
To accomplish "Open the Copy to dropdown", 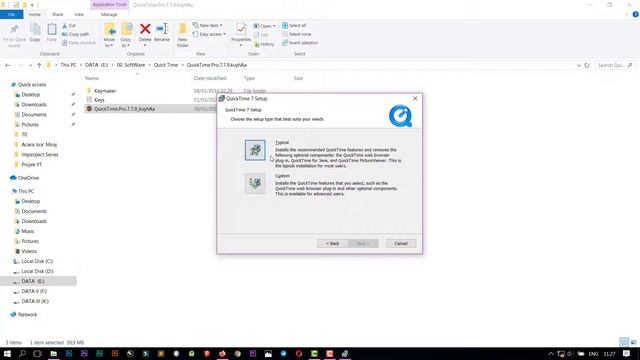I will click(126, 35).
